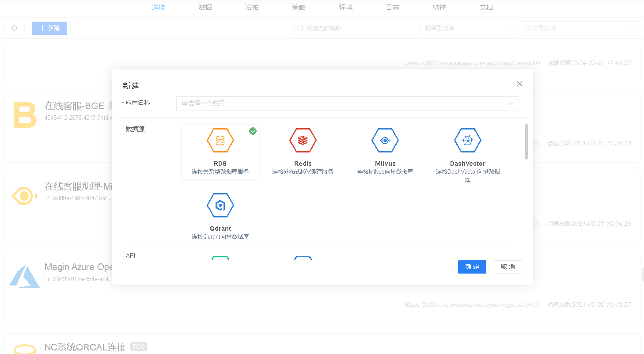Click the 连接分布式K/V缓存服务 description
Image resolution: width=644 pixels, height=354 pixels.
303,171
